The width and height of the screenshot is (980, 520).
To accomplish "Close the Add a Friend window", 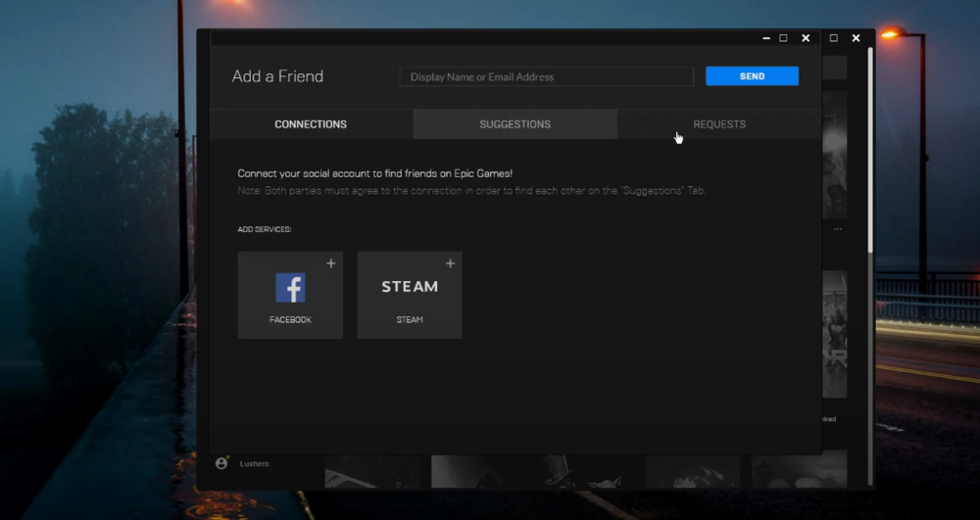I will pos(806,38).
